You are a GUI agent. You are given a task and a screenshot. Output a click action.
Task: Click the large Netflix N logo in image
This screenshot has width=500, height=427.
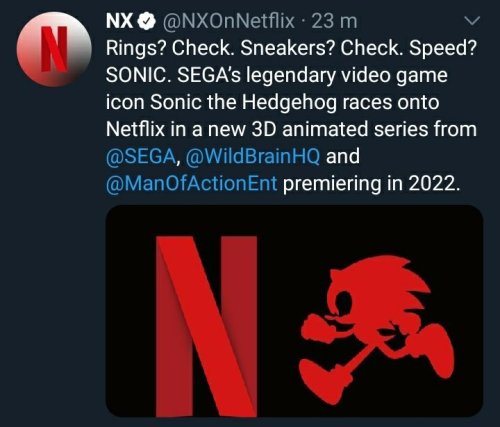(x=207, y=327)
